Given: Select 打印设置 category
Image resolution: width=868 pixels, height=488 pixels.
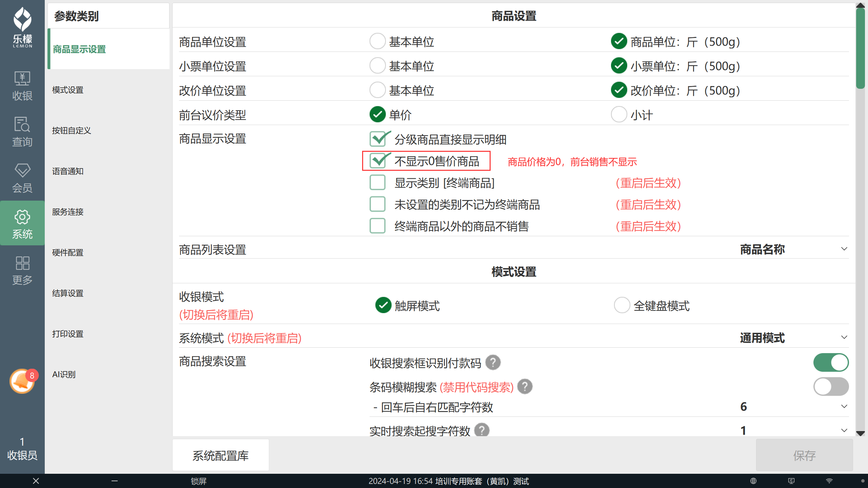Looking at the screenshot, I should [108, 334].
